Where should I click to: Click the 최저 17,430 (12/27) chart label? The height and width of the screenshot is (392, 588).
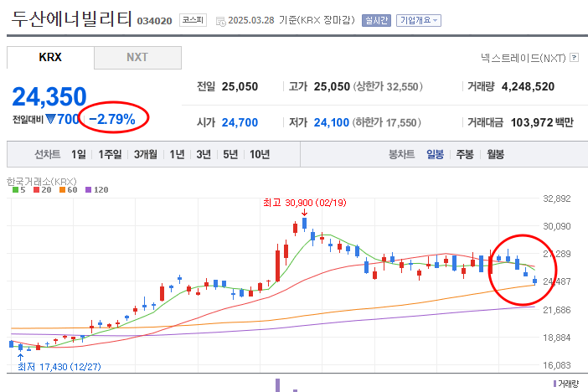pyautogui.click(x=59, y=367)
